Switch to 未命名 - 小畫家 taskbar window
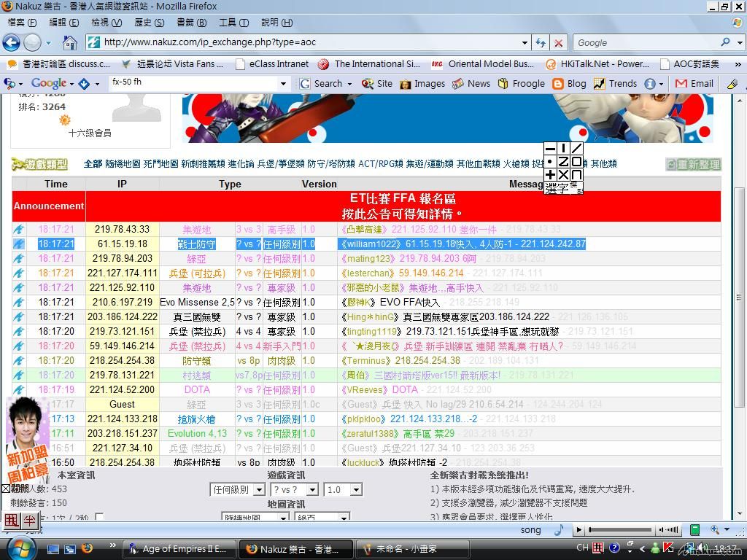This screenshot has height=560, width=747. [x=413, y=549]
